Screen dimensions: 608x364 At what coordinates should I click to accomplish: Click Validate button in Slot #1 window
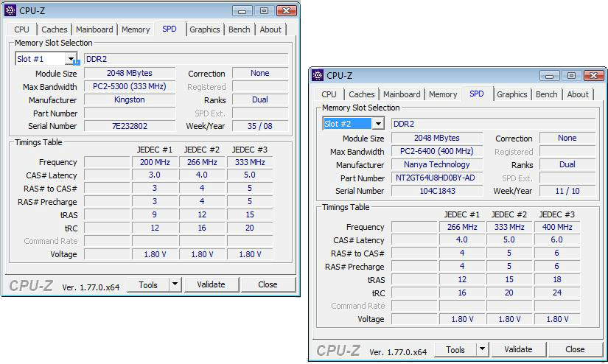(211, 284)
